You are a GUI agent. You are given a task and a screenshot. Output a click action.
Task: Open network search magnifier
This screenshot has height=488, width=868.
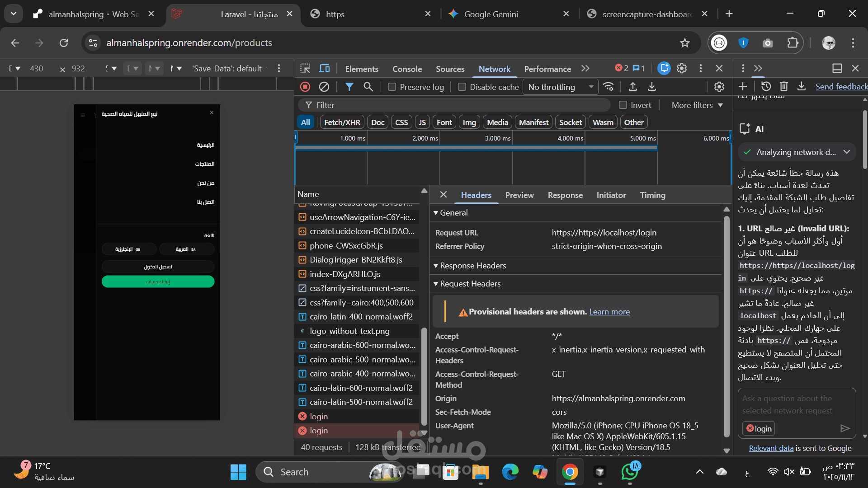tap(368, 87)
